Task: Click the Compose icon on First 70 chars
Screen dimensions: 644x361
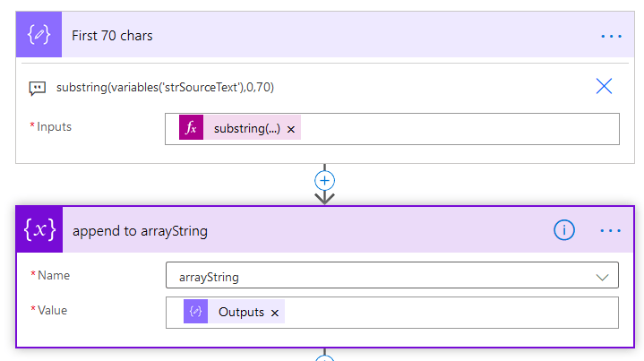Action: point(39,36)
